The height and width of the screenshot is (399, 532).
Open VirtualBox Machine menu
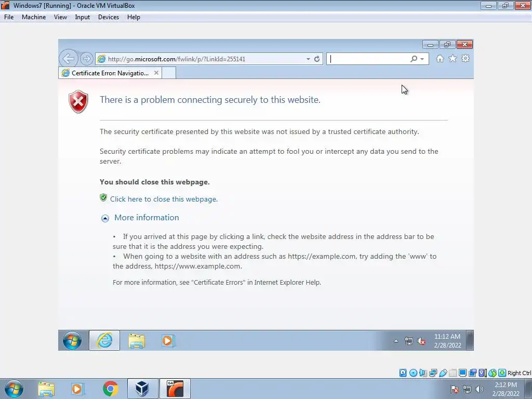click(34, 17)
